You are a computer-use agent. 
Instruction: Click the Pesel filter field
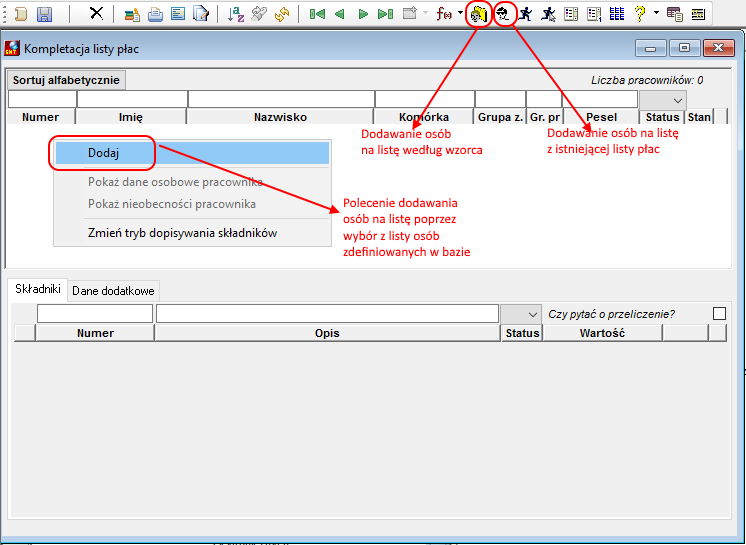(x=600, y=99)
